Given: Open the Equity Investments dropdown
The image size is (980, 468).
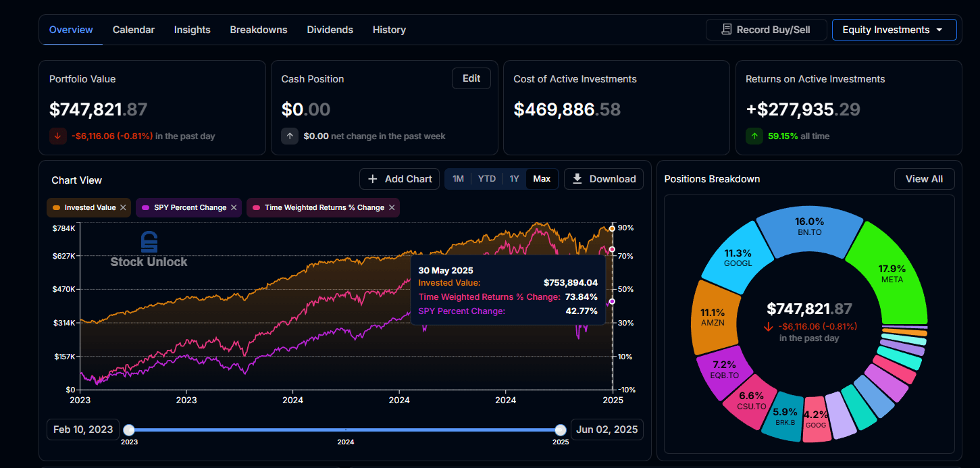Looking at the screenshot, I should pyautogui.click(x=894, y=30).
